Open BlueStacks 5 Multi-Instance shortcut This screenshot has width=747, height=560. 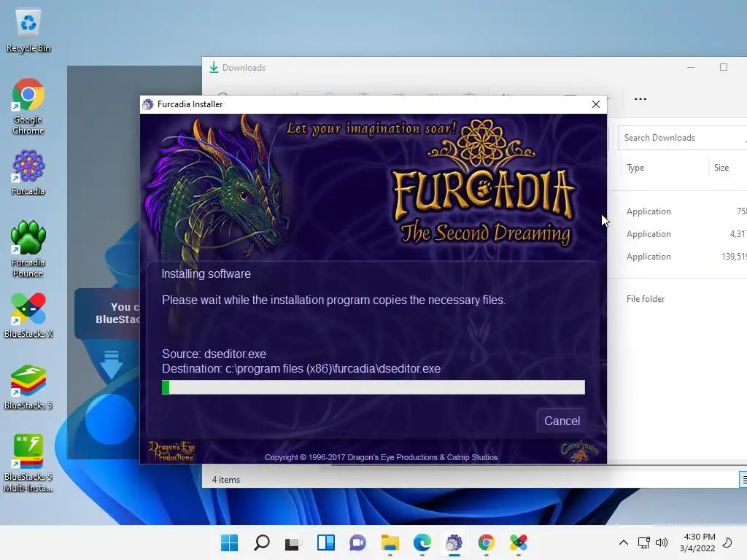[x=28, y=463]
